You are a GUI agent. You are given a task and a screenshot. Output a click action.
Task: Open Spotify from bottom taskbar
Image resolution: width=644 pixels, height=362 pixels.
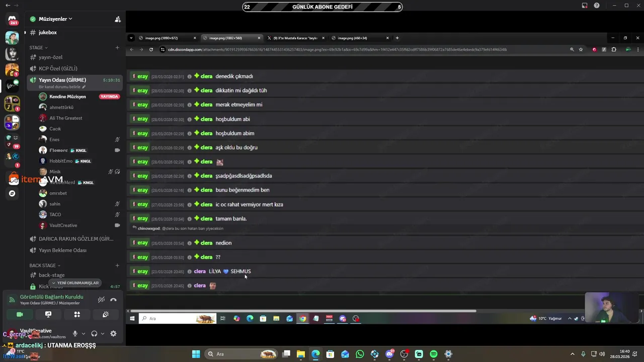tap(434, 354)
